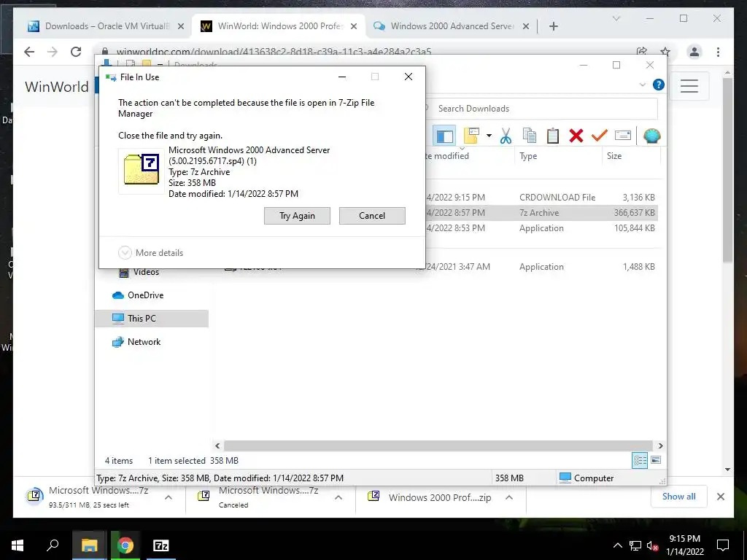Click the Copy icon in Explorer toolbar

530,136
